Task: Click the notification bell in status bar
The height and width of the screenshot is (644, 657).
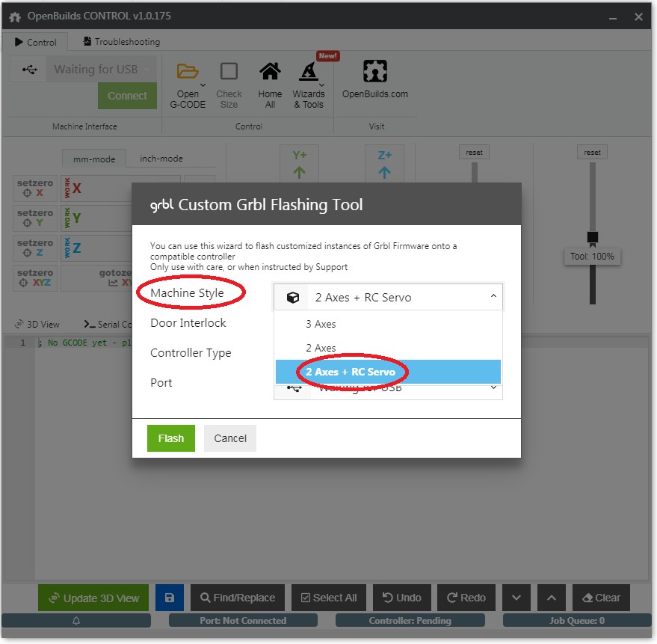Action: (76, 621)
